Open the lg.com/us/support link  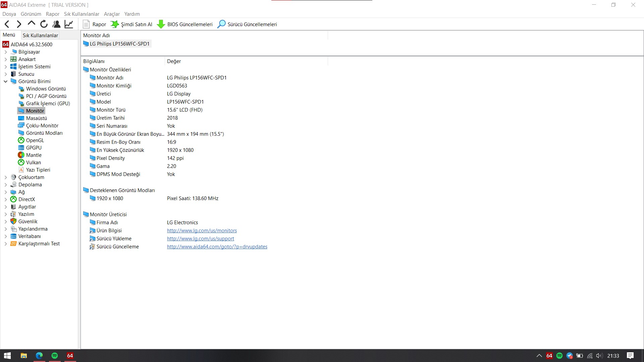(x=201, y=239)
